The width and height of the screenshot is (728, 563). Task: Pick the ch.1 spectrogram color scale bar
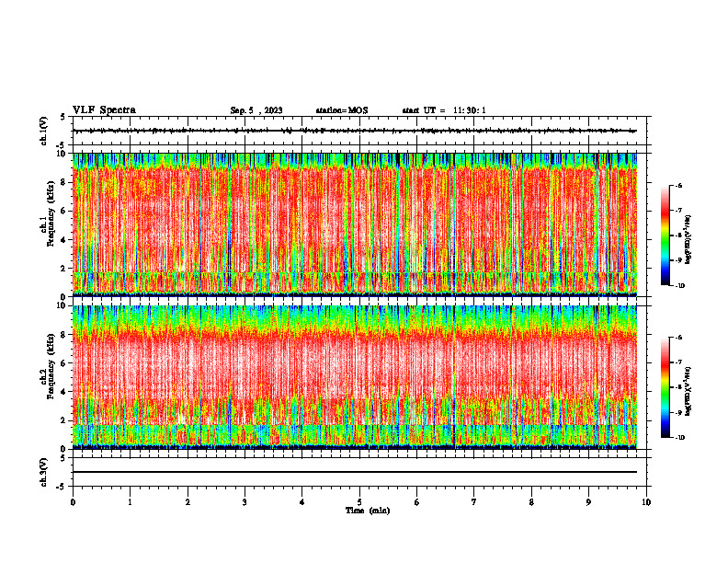pyautogui.click(x=665, y=236)
